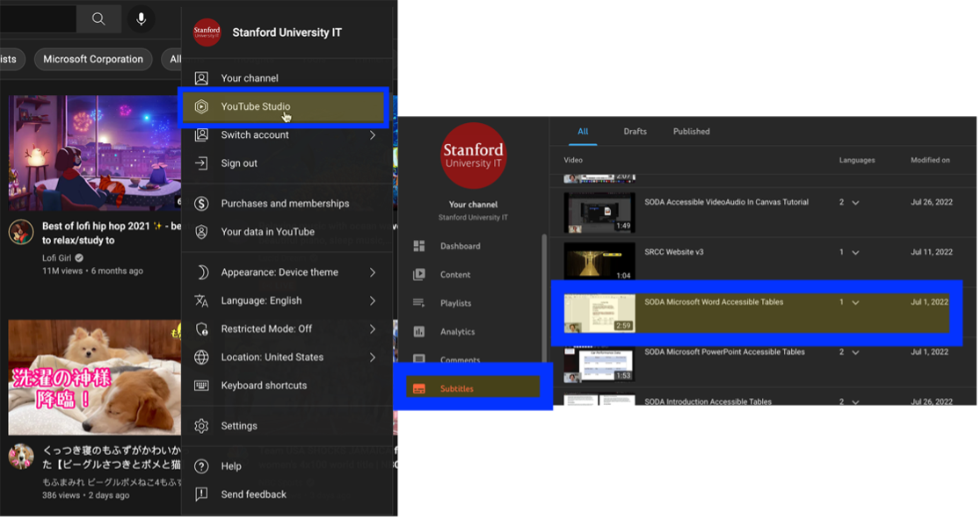Open Analytics label in Studio sidebar
This screenshot has height=520, width=980.
click(458, 332)
